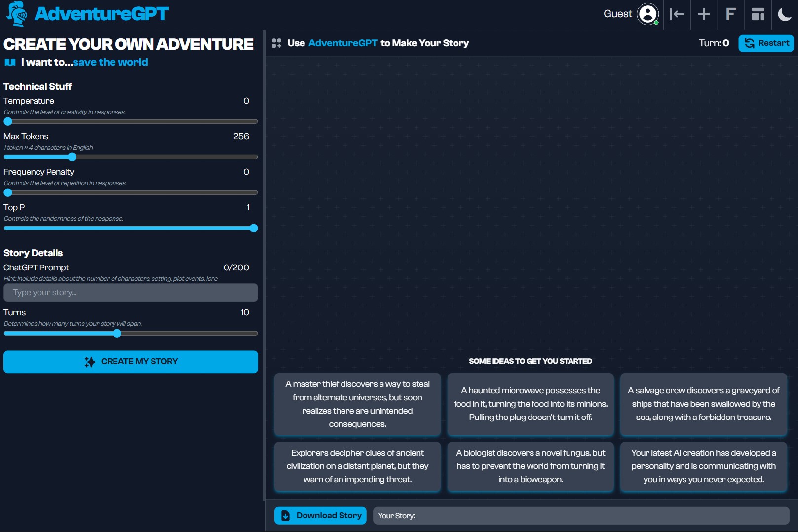Click the 'Guest' username label
The width and height of the screenshot is (798, 532).
pyautogui.click(x=618, y=14)
